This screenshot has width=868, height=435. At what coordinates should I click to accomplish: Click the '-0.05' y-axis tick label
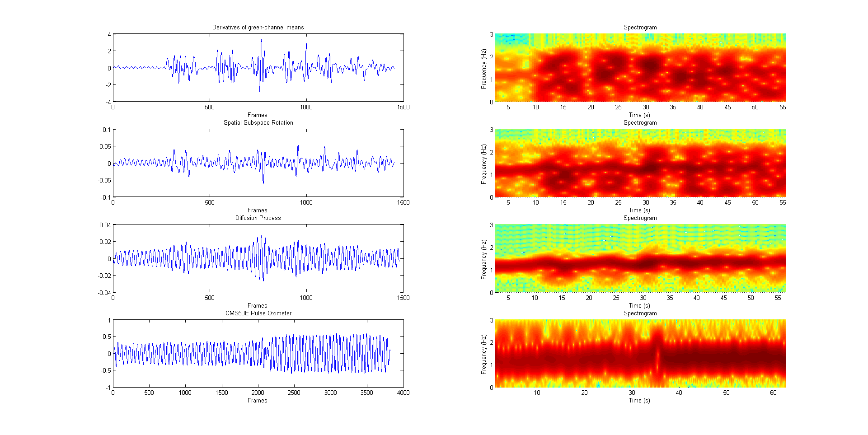pos(104,180)
